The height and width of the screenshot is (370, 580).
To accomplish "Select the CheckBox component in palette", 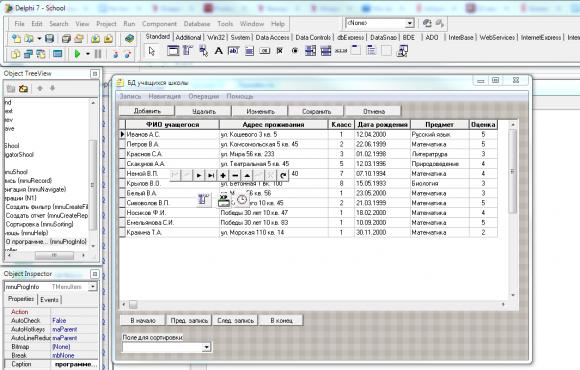I will click(x=280, y=51).
